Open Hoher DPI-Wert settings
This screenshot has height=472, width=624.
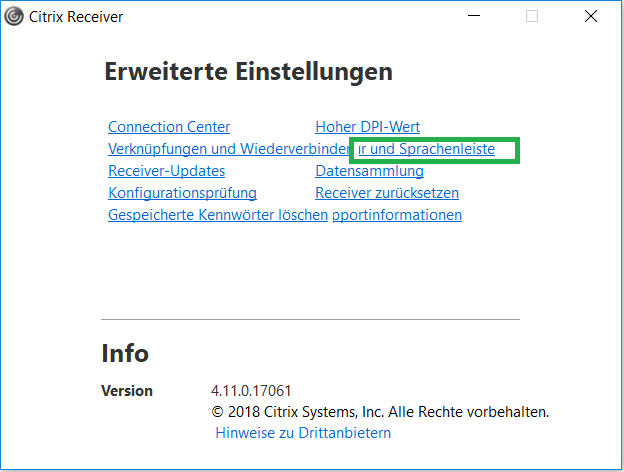(367, 127)
